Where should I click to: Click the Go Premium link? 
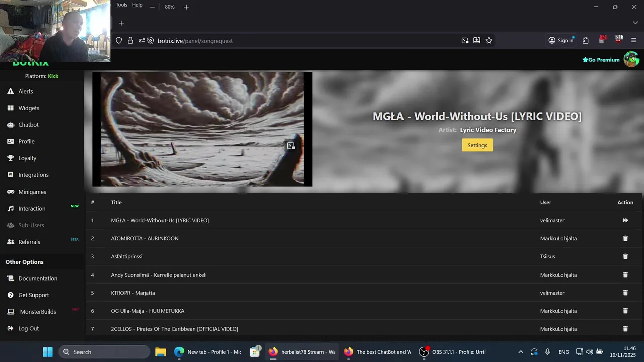[x=601, y=60]
